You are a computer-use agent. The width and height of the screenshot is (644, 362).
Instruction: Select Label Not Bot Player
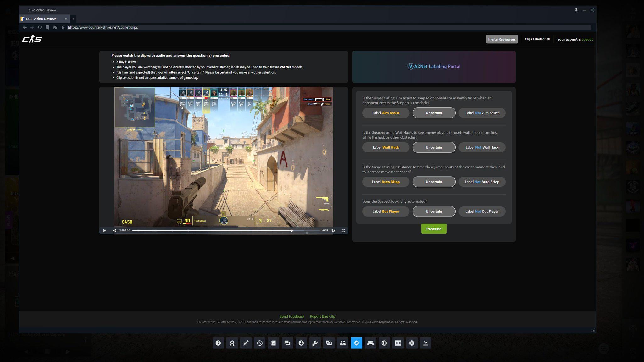(482, 211)
